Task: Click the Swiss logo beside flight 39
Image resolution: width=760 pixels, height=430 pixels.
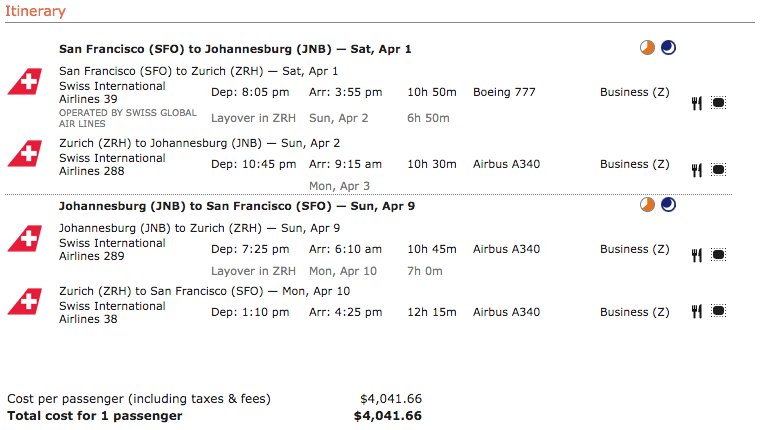Action: point(25,81)
